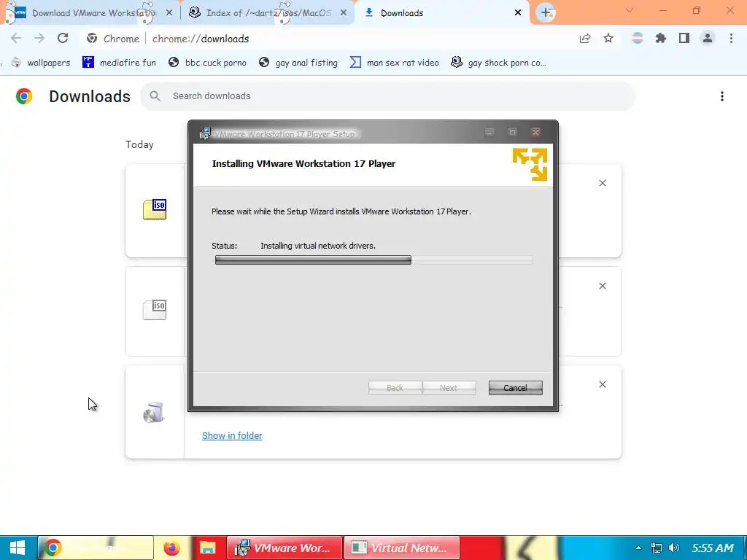Switch to the Index of /~dartz/isos tab
747x560 pixels.
[267, 13]
